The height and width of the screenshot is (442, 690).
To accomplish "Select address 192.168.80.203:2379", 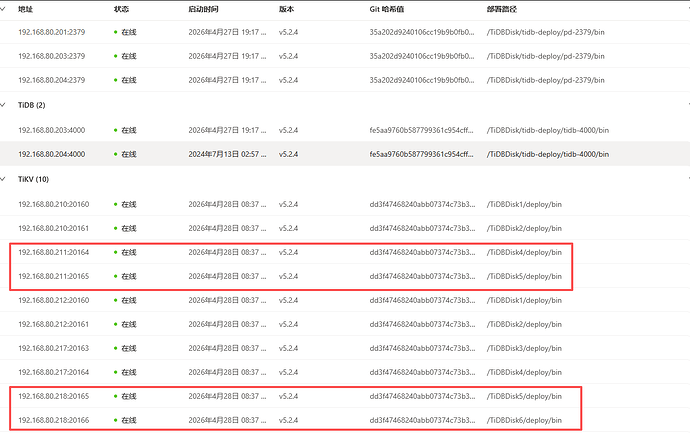I will click(51, 56).
